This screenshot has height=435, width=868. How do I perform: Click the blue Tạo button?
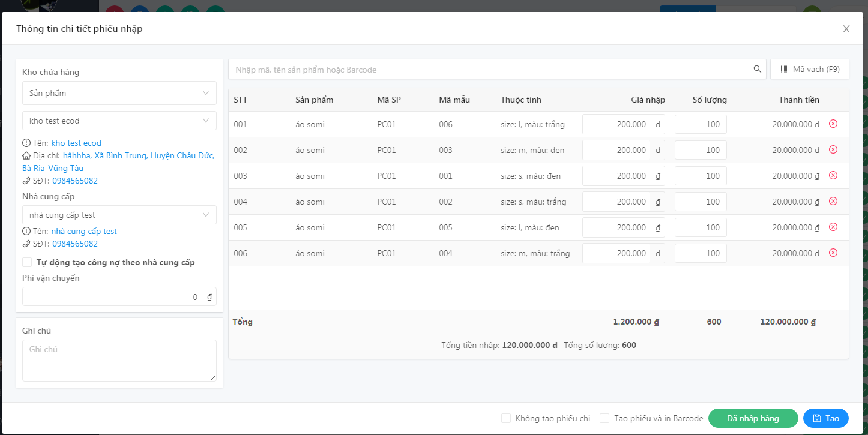[x=826, y=418]
